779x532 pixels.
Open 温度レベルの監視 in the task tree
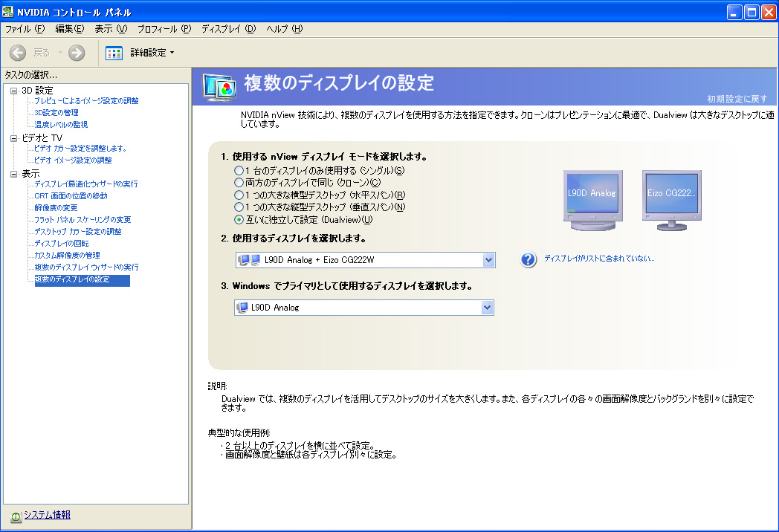click(61, 125)
